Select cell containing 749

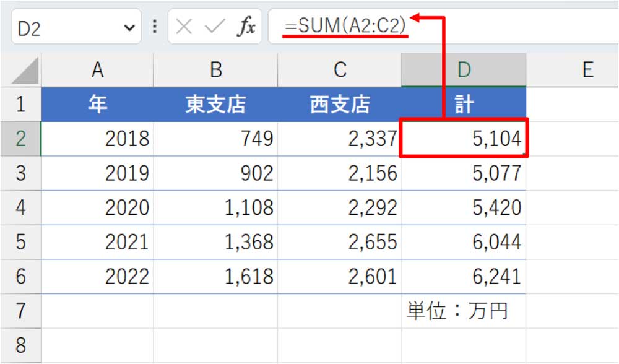(x=215, y=139)
